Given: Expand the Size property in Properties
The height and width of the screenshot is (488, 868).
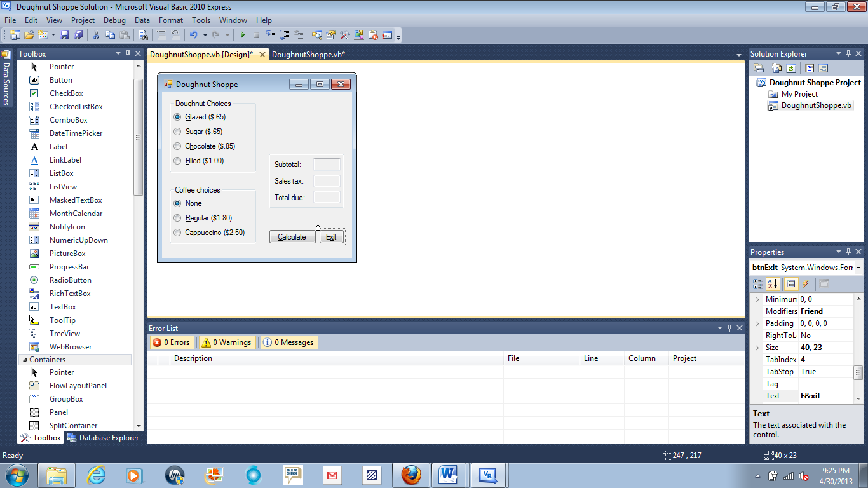Looking at the screenshot, I should pos(757,348).
